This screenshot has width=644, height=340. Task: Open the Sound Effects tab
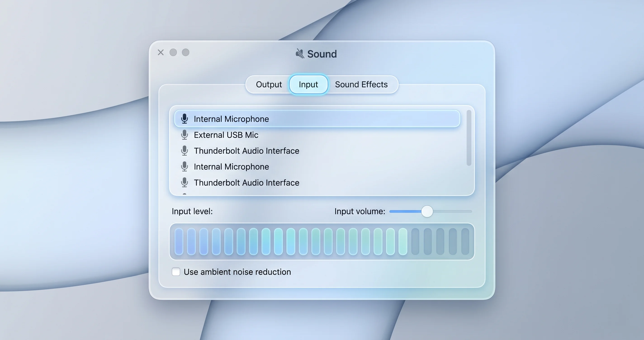[x=361, y=85]
